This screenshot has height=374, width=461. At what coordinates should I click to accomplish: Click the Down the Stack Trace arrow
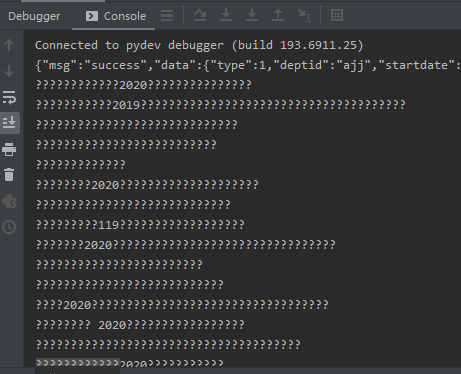pos(9,71)
